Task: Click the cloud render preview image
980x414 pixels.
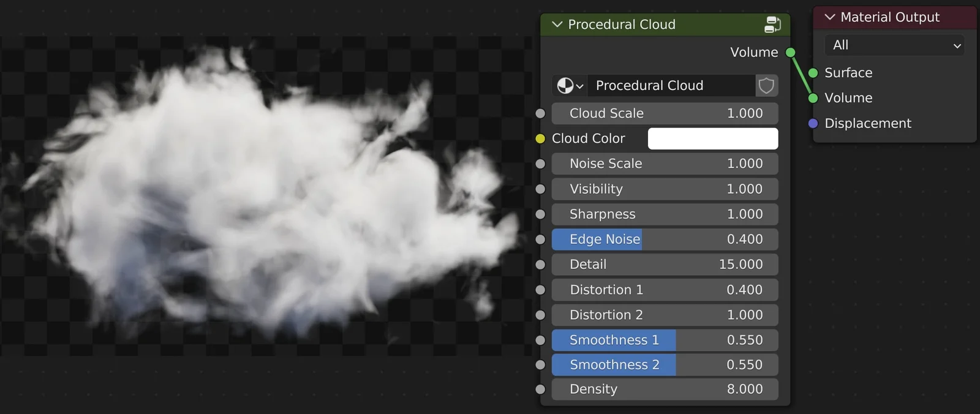Action: (265, 196)
